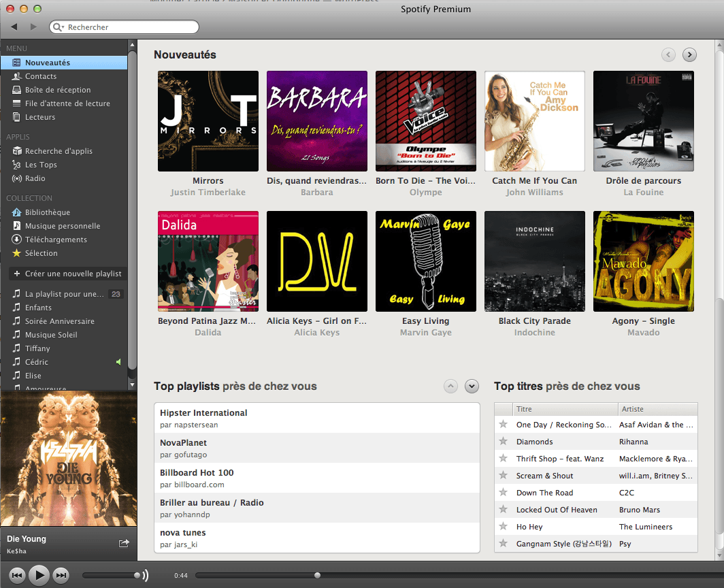Star the Locked Out Of Heaven track
The width and height of the screenshot is (724, 588).
pyautogui.click(x=504, y=509)
